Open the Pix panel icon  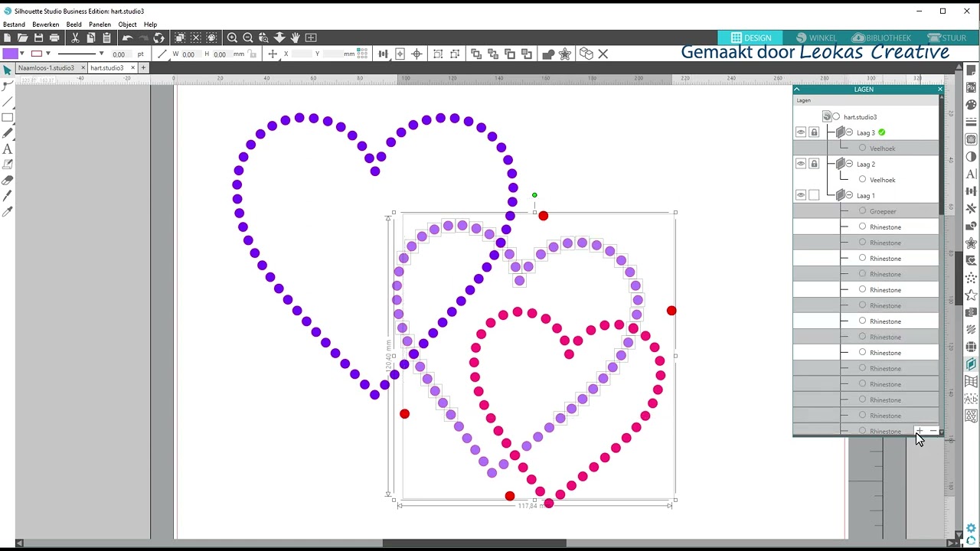(972, 87)
